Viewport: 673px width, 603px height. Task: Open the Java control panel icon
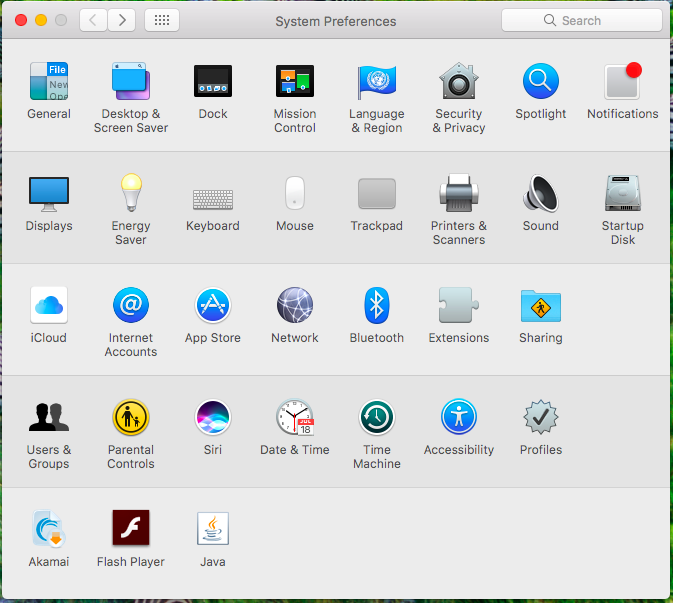pos(213,529)
